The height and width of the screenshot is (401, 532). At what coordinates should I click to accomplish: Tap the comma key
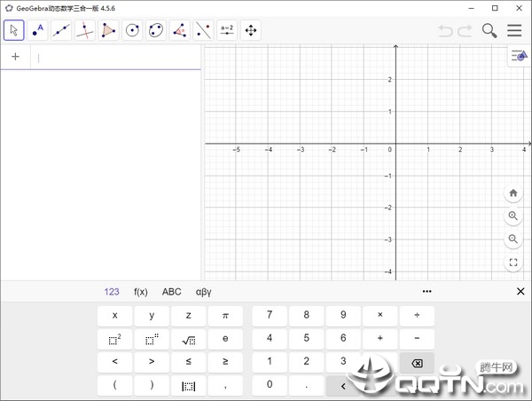(x=225, y=385)
